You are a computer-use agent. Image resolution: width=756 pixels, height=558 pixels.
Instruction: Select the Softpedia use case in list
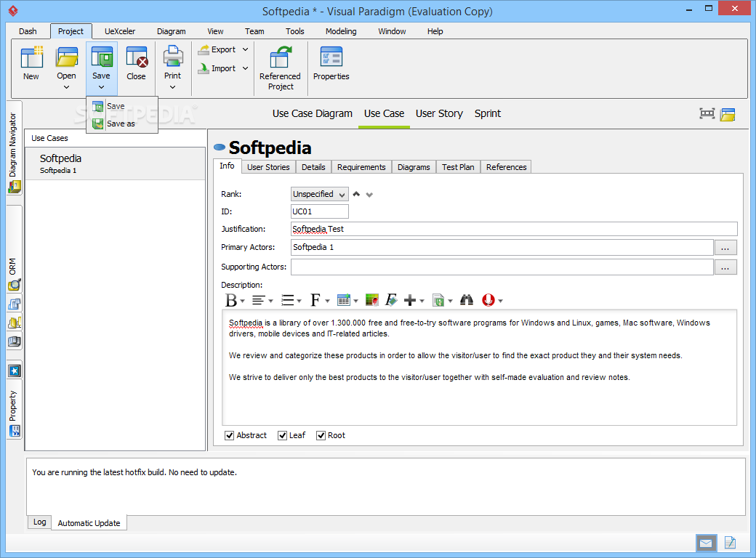pos(116,163)
